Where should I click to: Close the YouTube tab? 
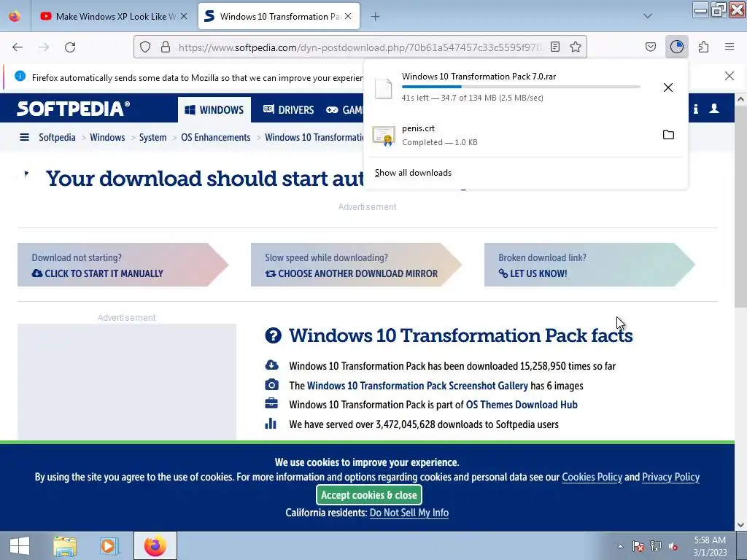click(x=184, y=16)
